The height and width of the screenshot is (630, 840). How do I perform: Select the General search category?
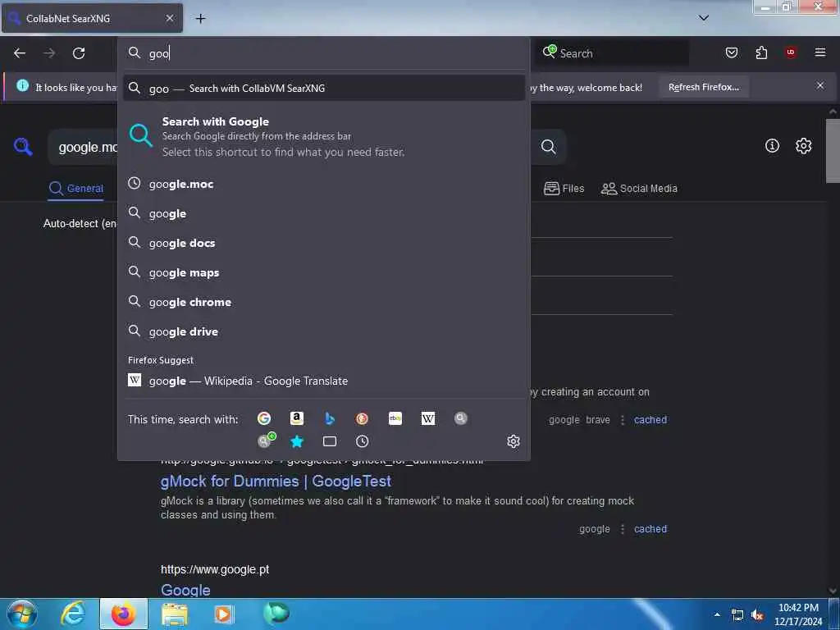75,189
